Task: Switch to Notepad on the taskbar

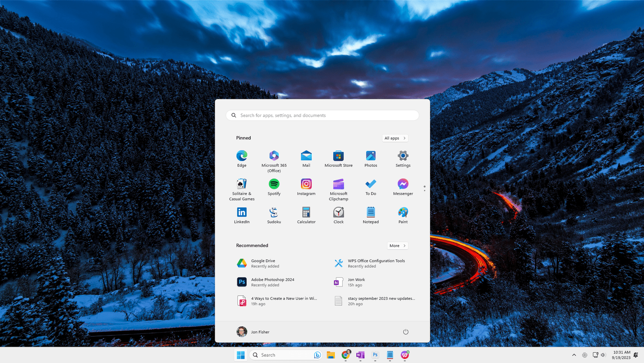Action: tap(390, 355)
